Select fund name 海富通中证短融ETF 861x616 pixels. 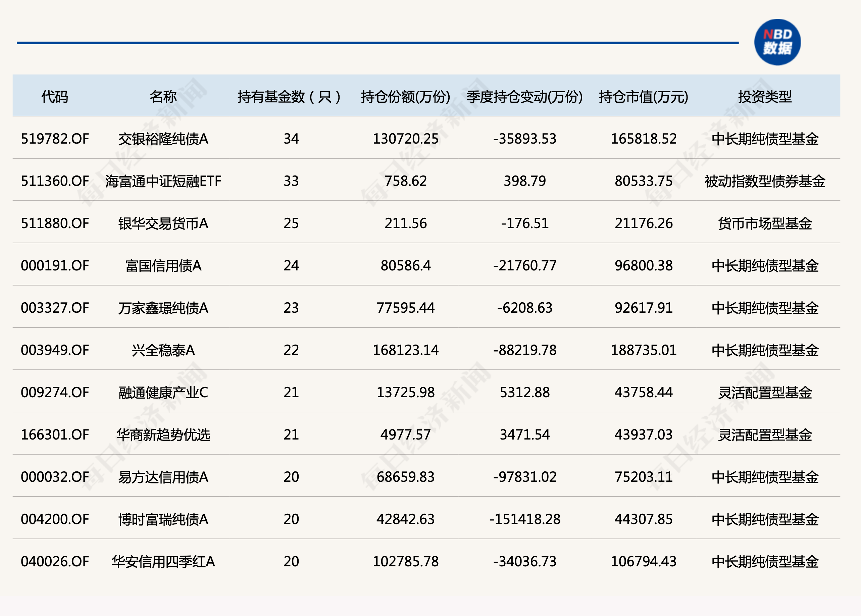(x=163, y=181)
